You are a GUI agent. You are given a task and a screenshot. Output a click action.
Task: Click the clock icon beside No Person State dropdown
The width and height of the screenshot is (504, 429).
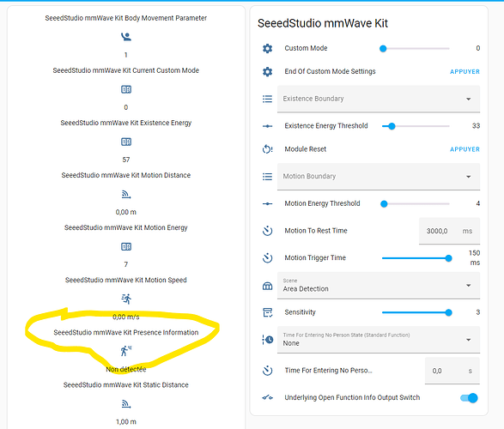[x=267, y=340]
